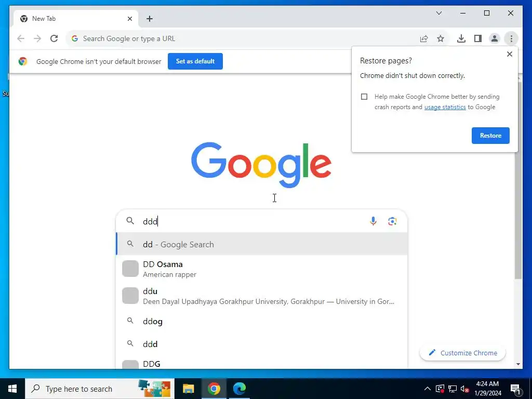Select the DD Osama suggestion
532x399 pixels.
pos(262,269)
